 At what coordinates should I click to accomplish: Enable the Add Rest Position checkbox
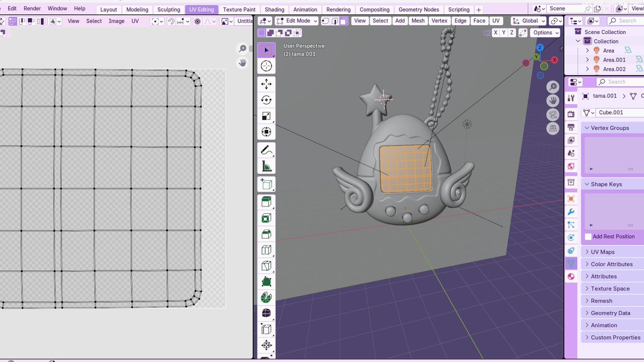point(588,237)
